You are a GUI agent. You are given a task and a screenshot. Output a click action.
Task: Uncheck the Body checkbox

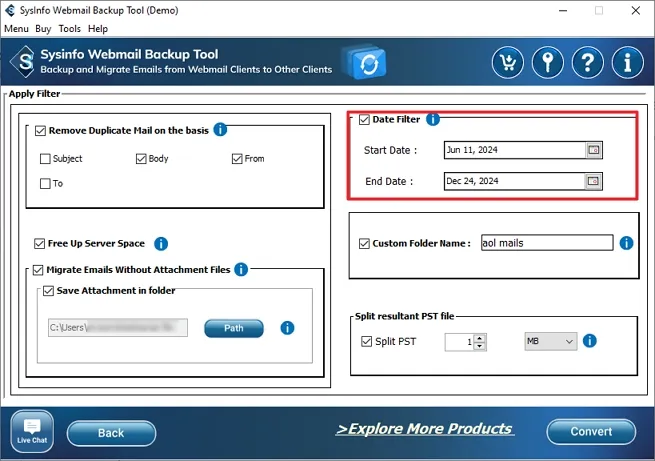coord(141,159)
